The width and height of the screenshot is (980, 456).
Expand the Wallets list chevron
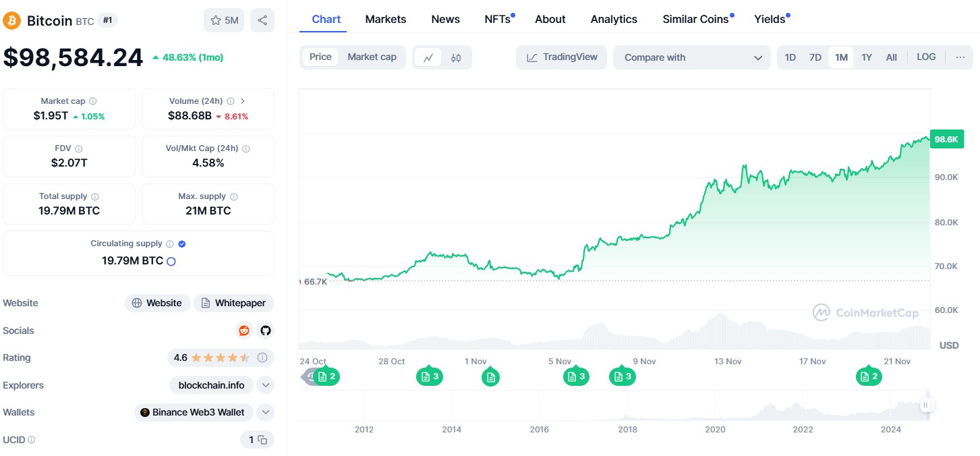click(266, 412)
